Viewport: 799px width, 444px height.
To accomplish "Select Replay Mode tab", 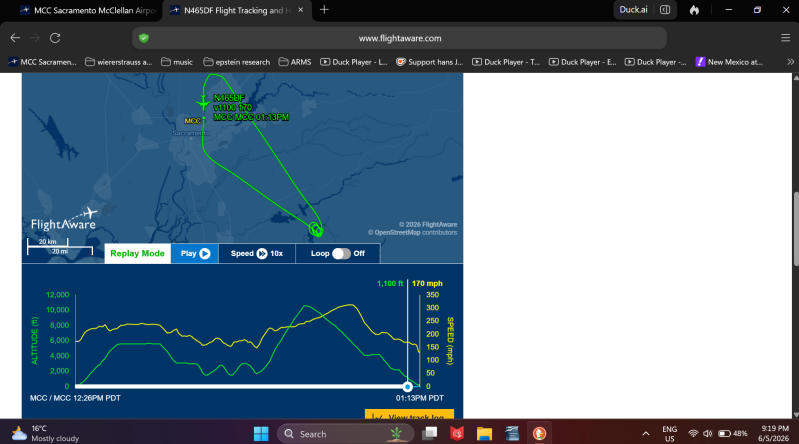I will [x=137, y=253].
